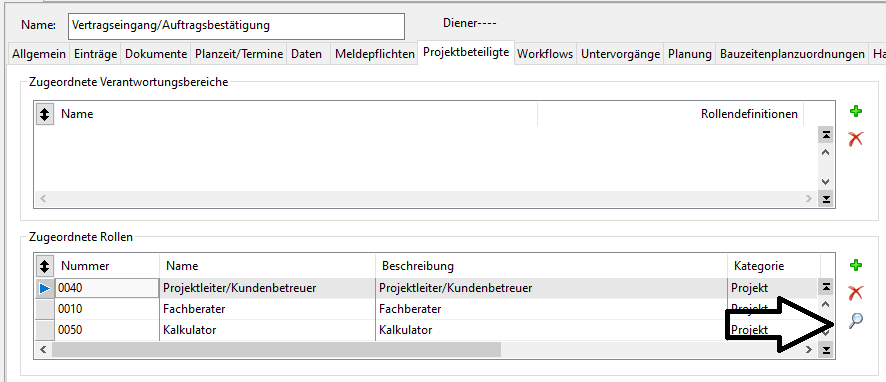Select row marker of role 0040
The width and height of the screenshot is (886, 382).
[x=45, y=288]
